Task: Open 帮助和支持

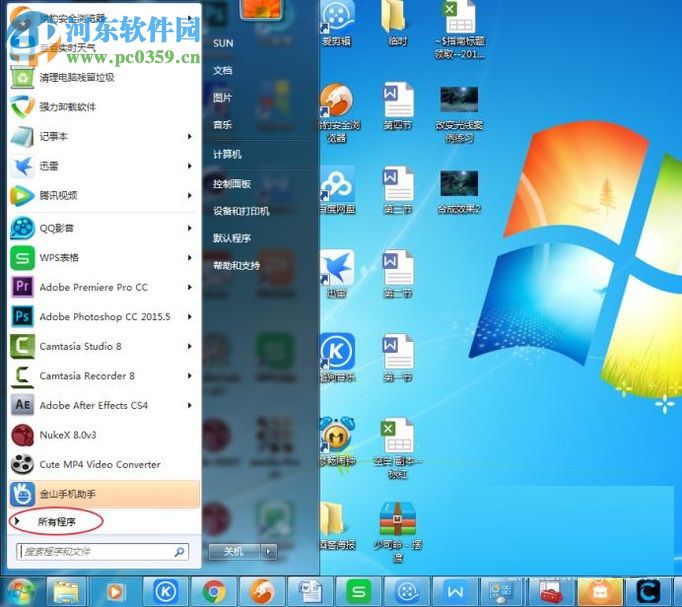Action: pyautogui.click(x=236, y=265)
